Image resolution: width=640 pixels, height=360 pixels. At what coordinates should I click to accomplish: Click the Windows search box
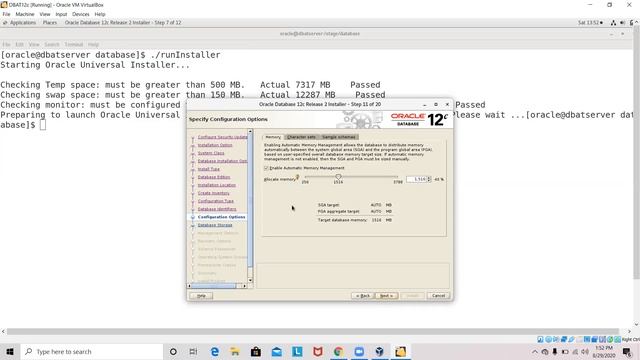coord(91,351)
